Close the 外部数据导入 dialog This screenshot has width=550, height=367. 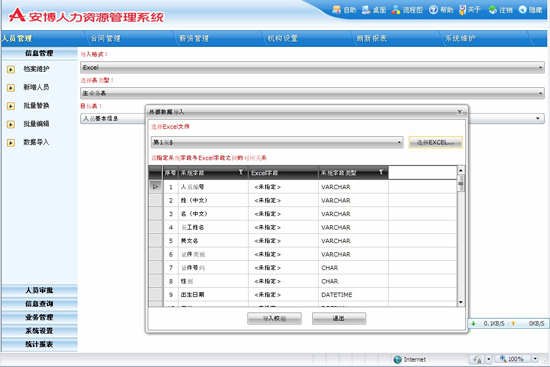460,112
